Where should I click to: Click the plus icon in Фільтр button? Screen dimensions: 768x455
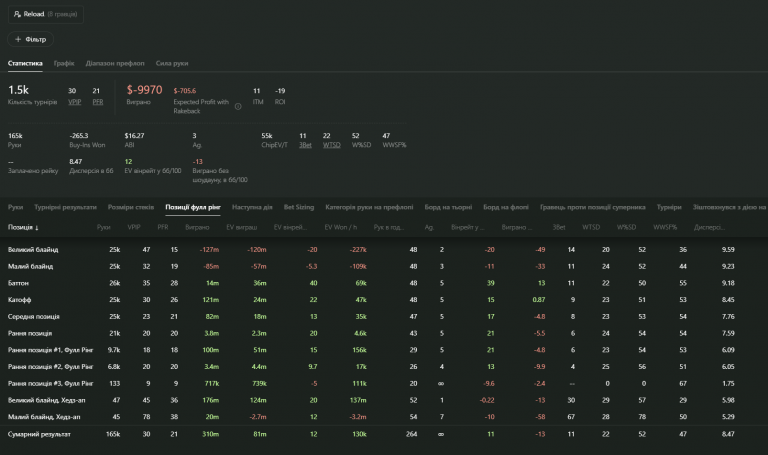click(18, 39)
